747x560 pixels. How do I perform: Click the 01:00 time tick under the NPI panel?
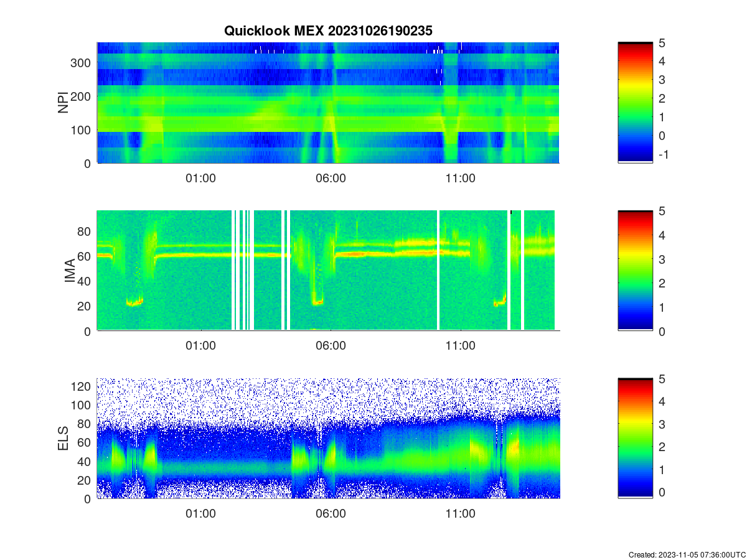tap(201, 179)
